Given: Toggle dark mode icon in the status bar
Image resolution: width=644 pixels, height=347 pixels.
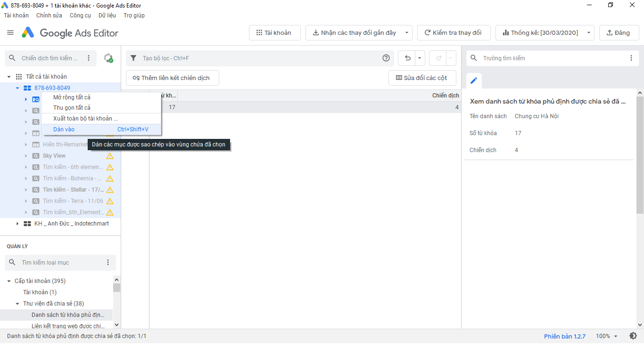Looking at the screenshot, I should (633, 336).
